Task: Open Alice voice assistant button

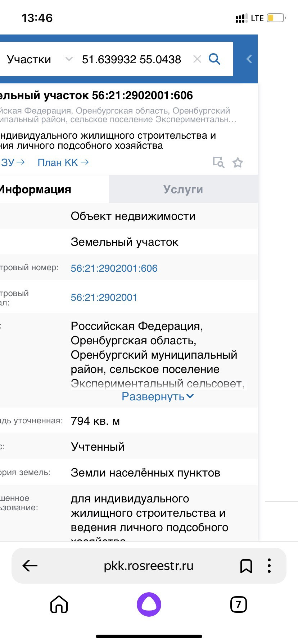Action: (149, 604)
